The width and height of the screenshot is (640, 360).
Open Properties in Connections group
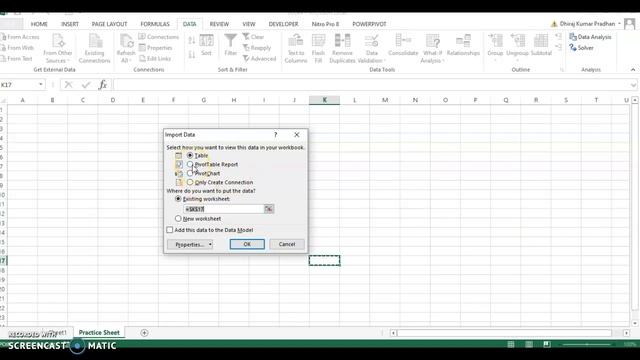coord(156,48)
